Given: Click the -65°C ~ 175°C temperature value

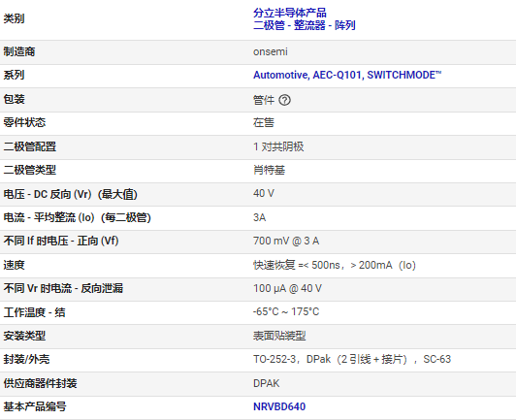Looking at the screenshot, I should [x=286, y=311].
